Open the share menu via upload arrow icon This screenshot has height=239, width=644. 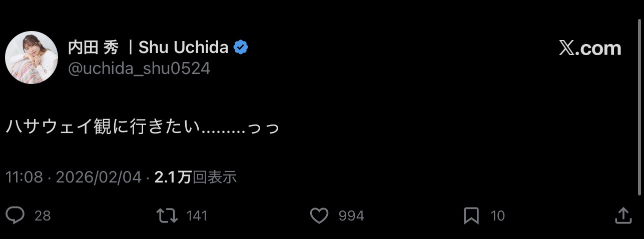pyautogui.click(x=622, y=215)
